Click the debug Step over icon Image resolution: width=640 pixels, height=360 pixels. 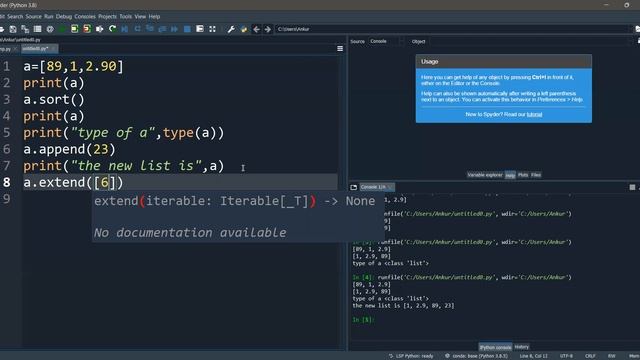pyautogui.click(x=138, y=29)
